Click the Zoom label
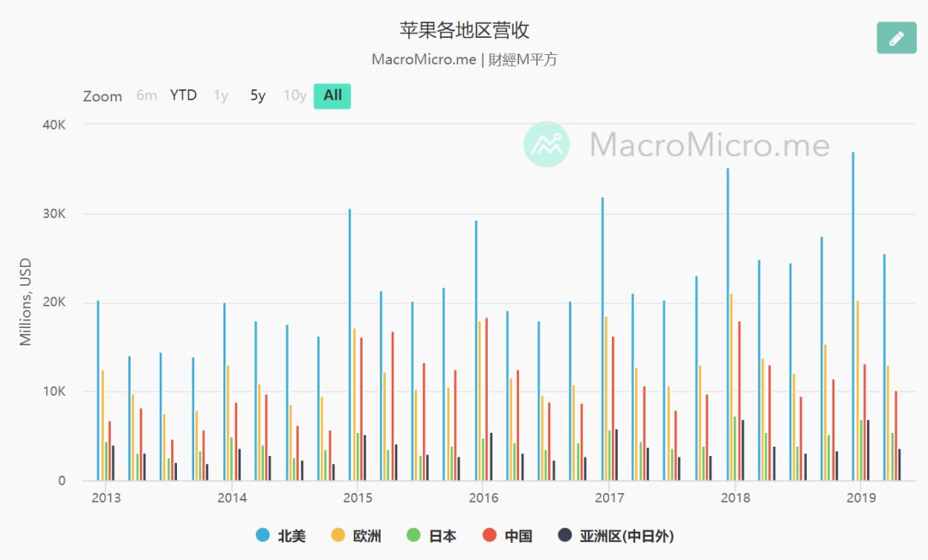 click(102, 96)
